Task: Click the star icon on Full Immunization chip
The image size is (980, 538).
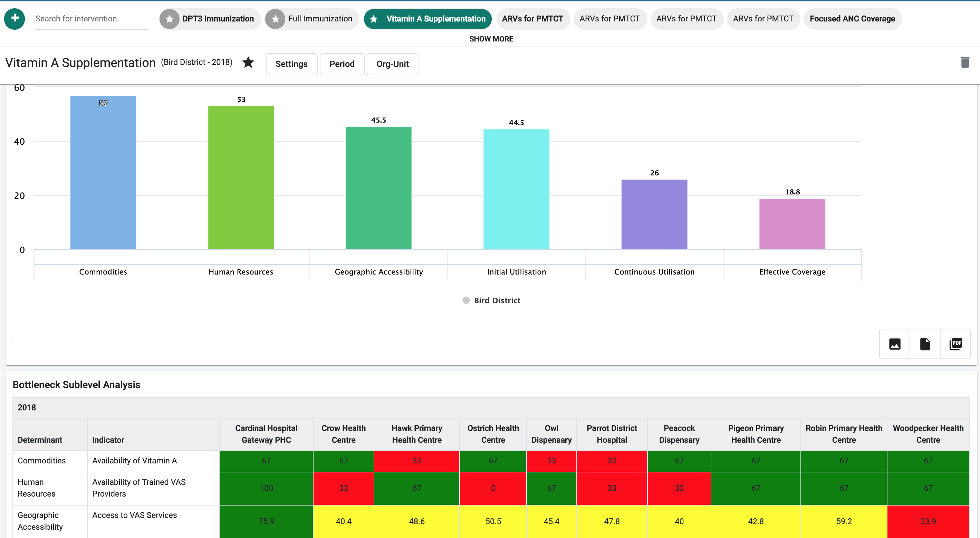Action: tap(276, 19)
